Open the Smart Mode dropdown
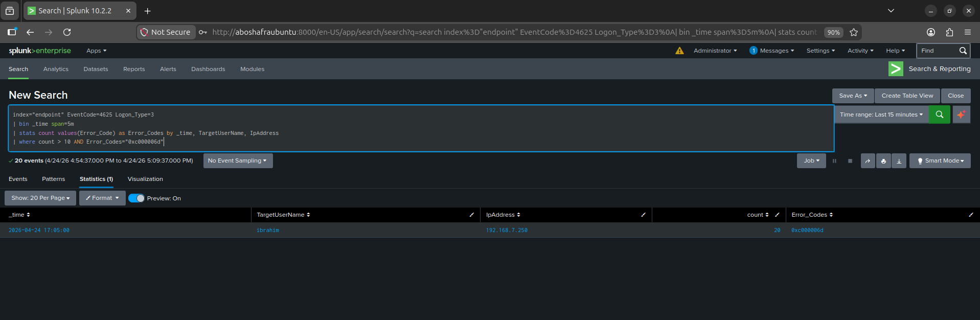Screen dimensions: 980x320 940,161
